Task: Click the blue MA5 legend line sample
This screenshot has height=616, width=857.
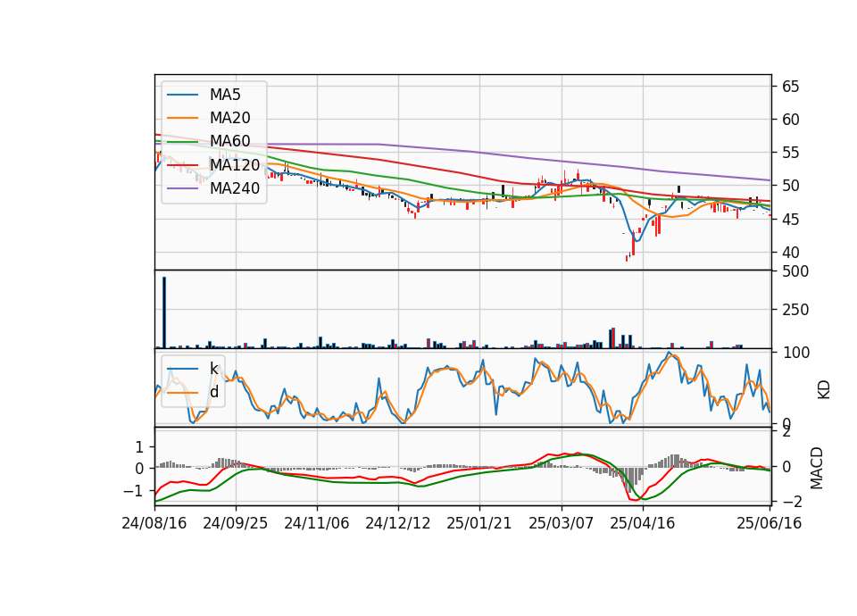Action: 182,95
